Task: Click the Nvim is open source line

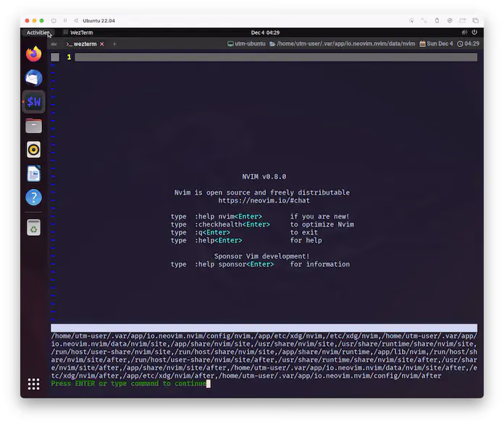Action: [262, 193]
